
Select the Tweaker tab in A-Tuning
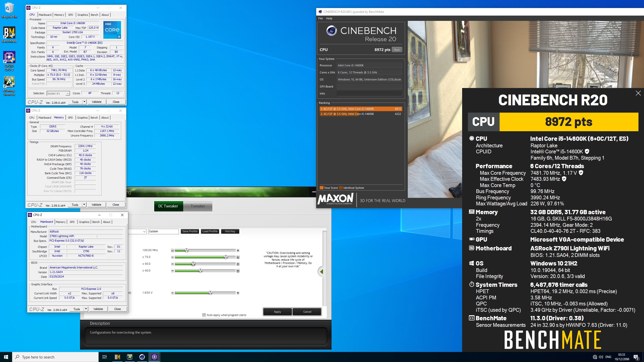point(198,206)
